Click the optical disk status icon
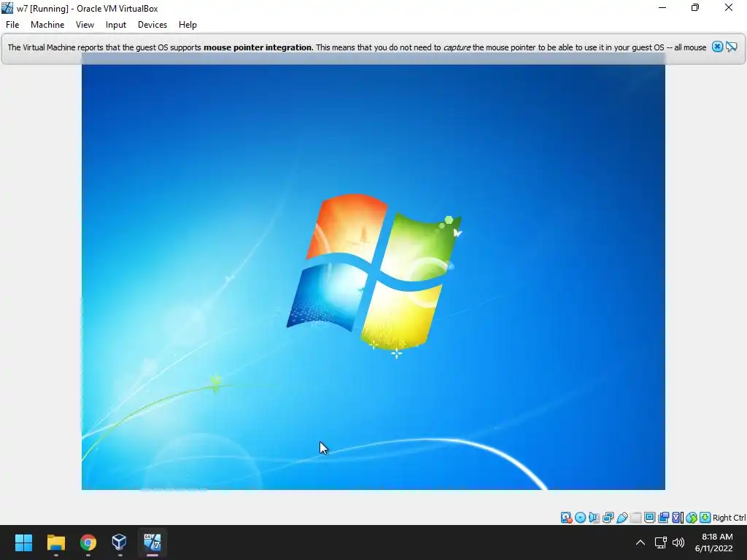 pyautogui.click(x=580, y=518)
